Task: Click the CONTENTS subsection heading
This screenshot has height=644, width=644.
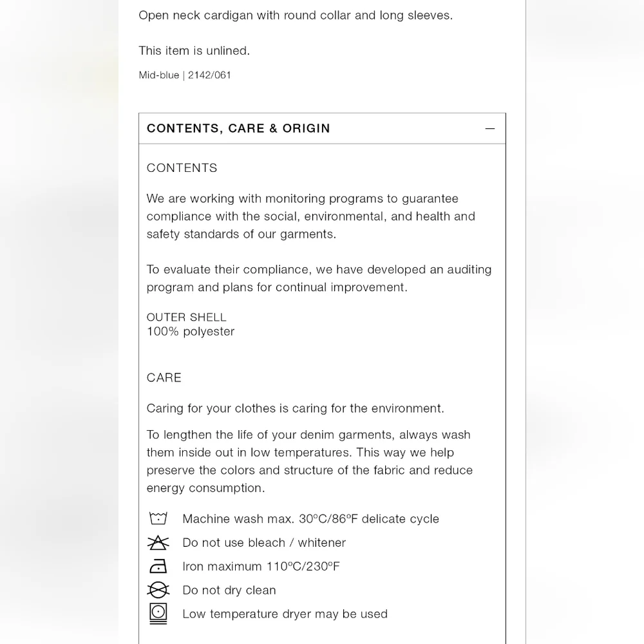Action: tap(182, 168)
